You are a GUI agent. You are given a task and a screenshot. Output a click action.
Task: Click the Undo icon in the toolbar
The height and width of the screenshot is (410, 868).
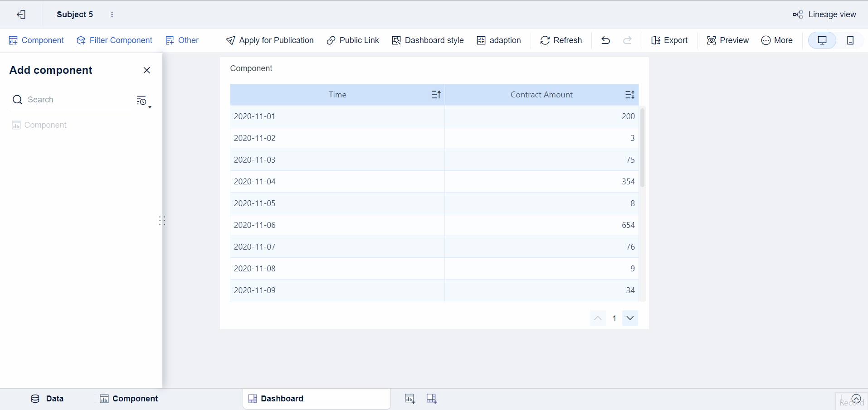click(x=606, y=40)
